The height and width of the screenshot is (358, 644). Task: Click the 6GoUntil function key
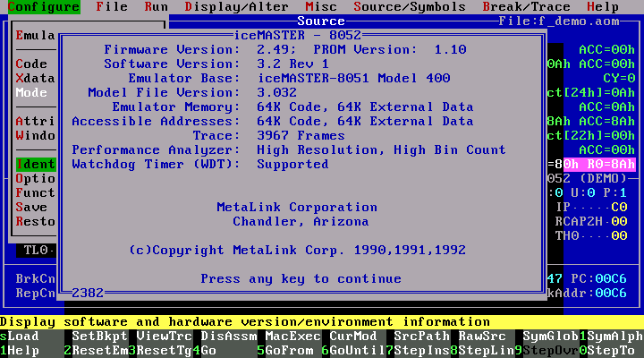353,351
